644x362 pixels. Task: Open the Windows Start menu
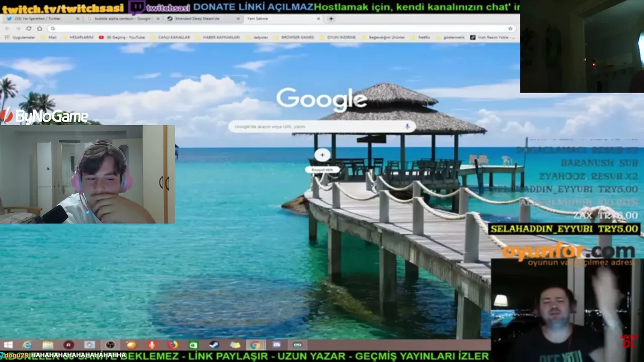(x=8, y=345)
